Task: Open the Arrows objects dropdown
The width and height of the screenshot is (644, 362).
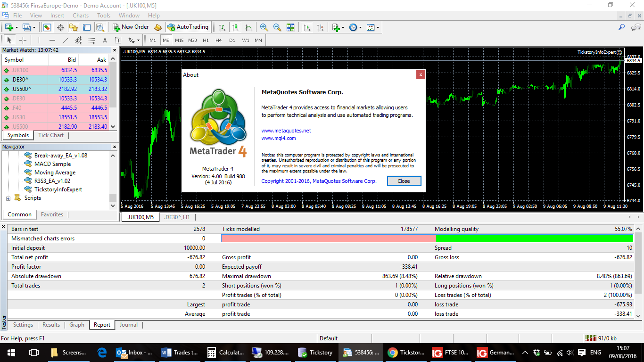Action: [x=133, y=40]
